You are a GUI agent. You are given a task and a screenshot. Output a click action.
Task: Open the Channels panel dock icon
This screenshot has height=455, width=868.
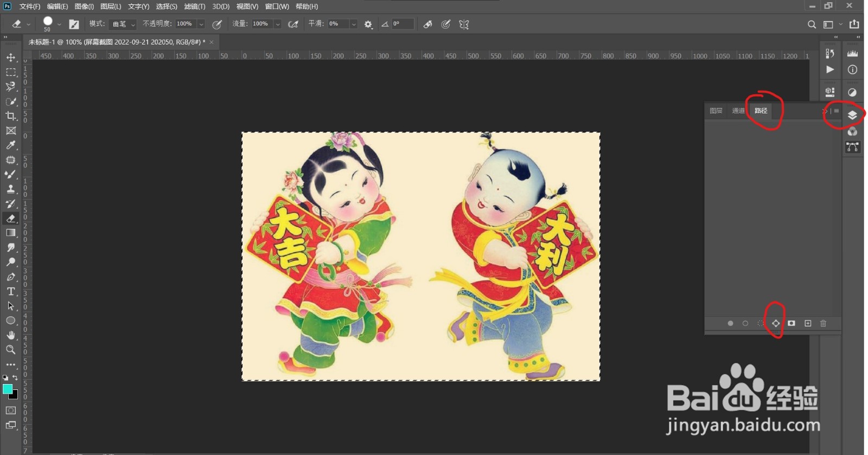point(852,131)
